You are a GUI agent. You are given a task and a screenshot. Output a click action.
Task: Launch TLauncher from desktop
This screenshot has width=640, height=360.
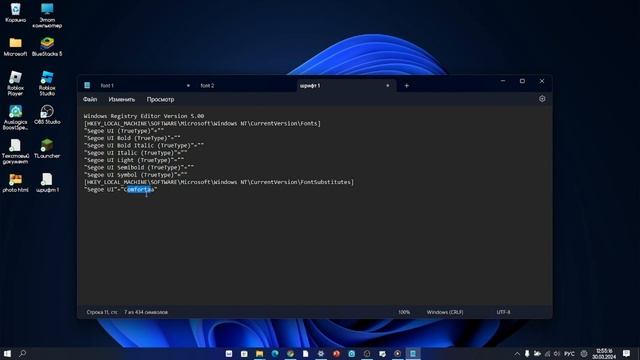[47, 149]
